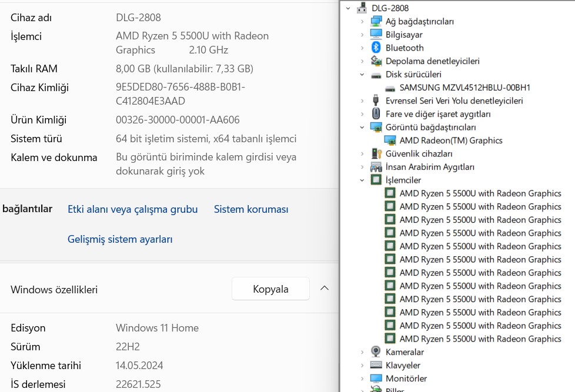Click the 64 bit işletim sistemi text
The height and width of the screenshot is (392, 575).
[x=206, y=139]
